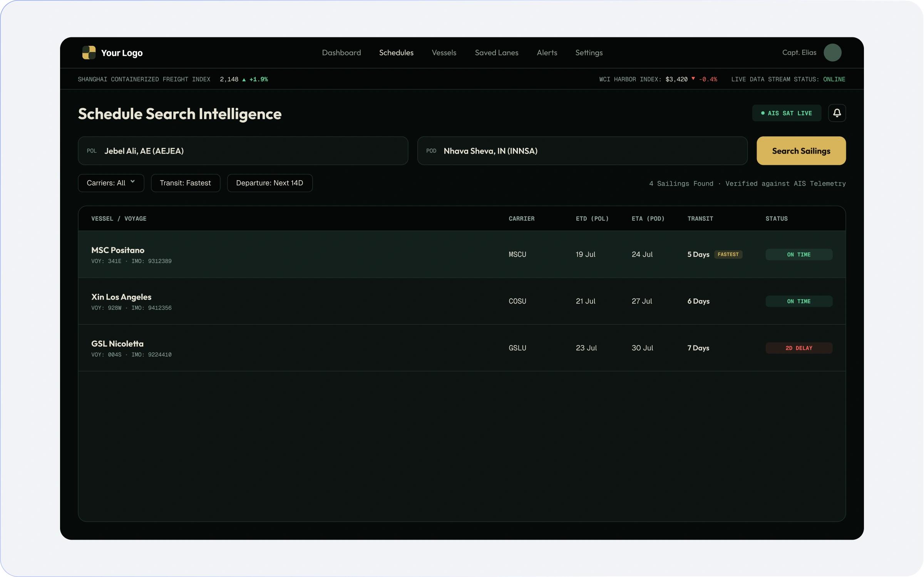924x577 pixels.
Task: Click the 27 Jul ETA cell
Action: point(642,301)
